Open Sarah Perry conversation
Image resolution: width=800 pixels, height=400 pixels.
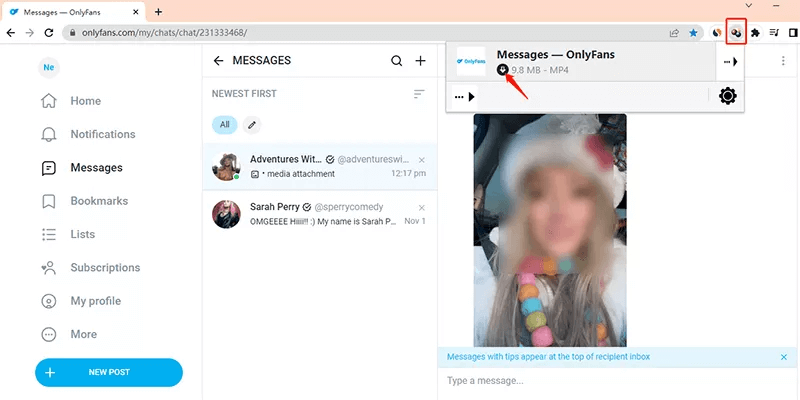coord(320,214)
